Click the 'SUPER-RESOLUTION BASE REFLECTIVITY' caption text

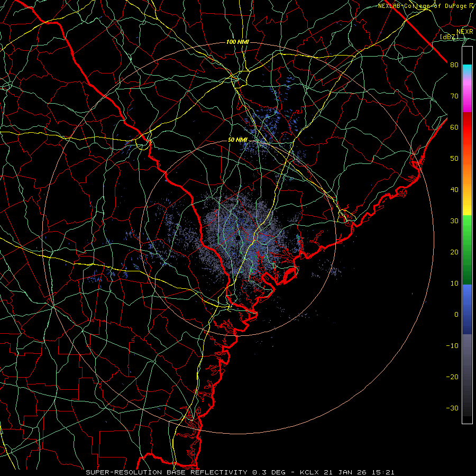(x=167, y=472)
